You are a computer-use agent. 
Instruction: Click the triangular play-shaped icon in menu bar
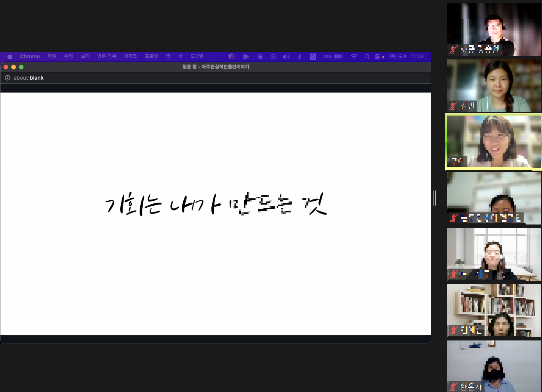pyautogui.click(x=246, y=57)
